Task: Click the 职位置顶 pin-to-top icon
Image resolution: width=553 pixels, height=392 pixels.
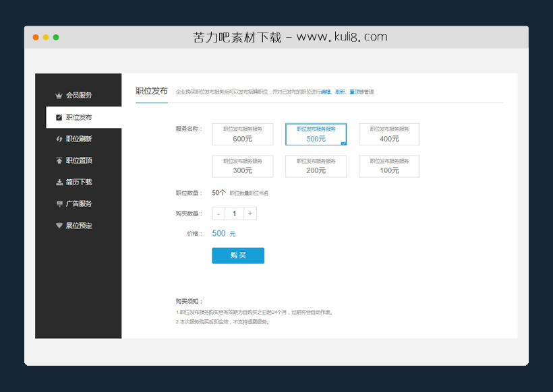Action: click(x=60, y=160)
